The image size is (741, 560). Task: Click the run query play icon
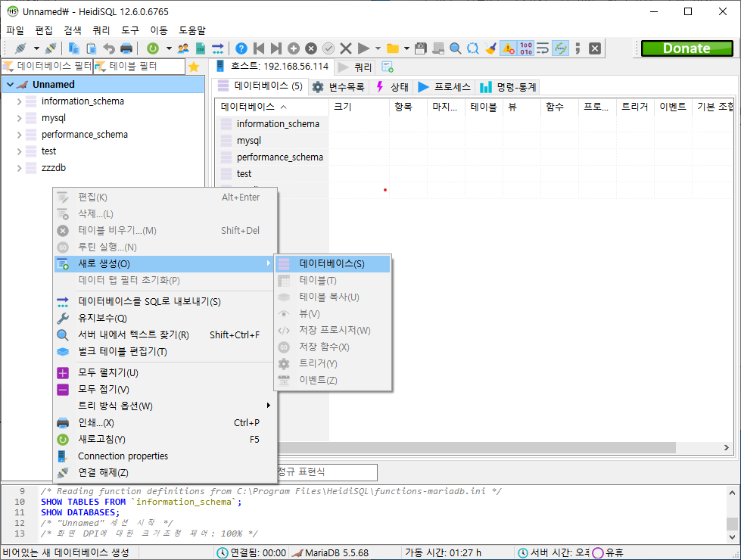click(363, 48)
